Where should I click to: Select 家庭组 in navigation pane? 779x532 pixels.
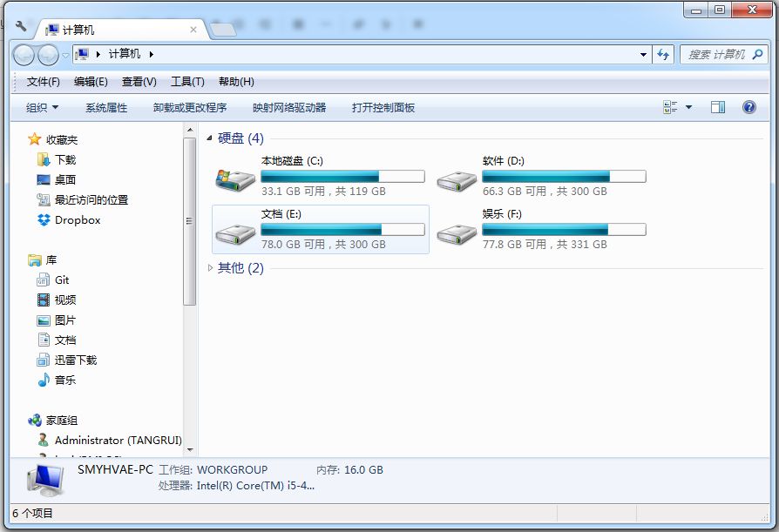(x=62, y=421)
